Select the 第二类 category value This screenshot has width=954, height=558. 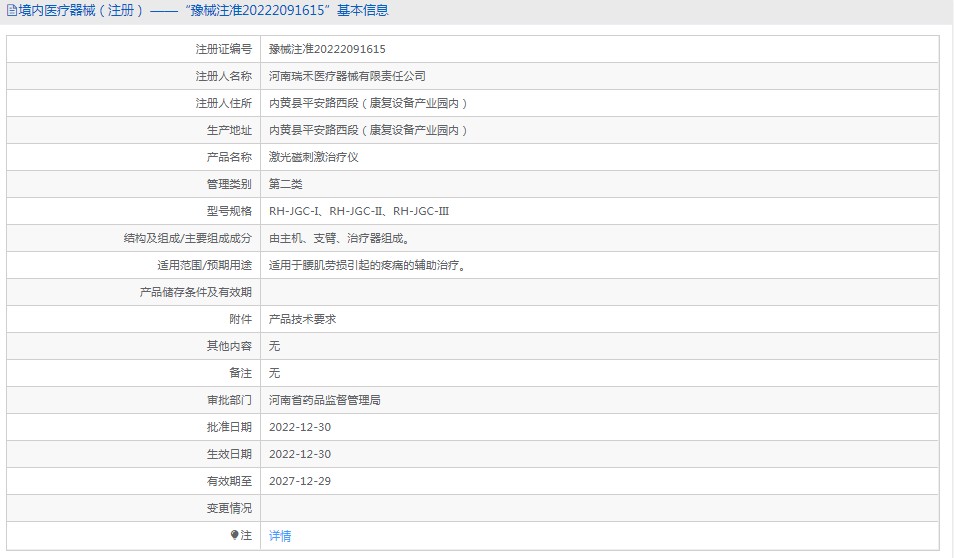(x=286, y=184)
